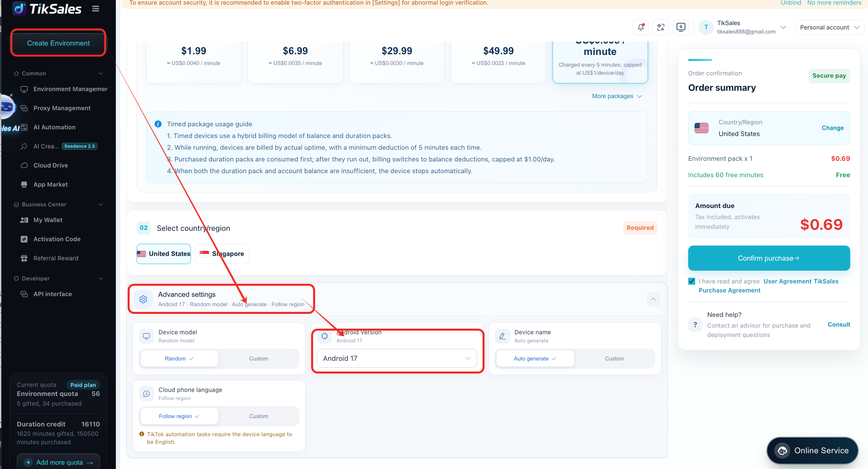Click the usage guide info icon
The height and width of the screenshot is (469, 868).
158,124
